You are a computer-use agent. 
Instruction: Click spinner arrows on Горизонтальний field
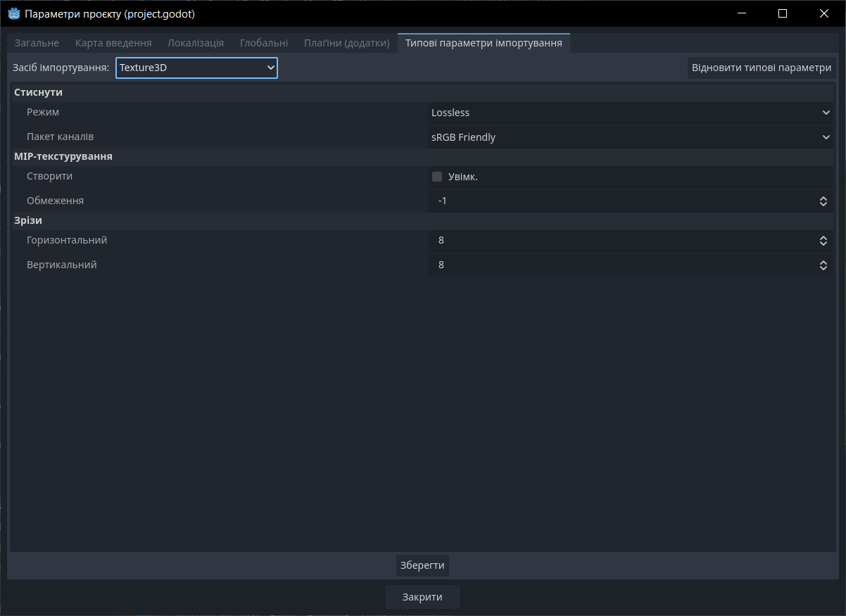click(x=823, y=241)
